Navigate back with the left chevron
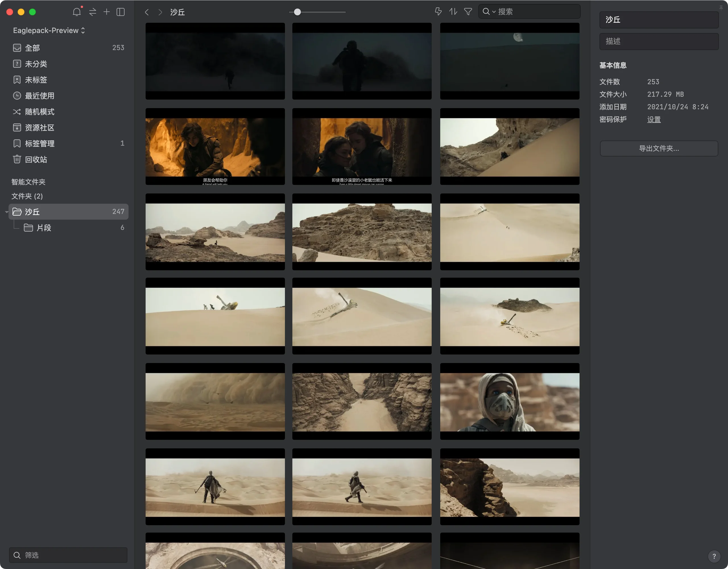Viewport: 728px width, 569px height. (x=147, y=12)
